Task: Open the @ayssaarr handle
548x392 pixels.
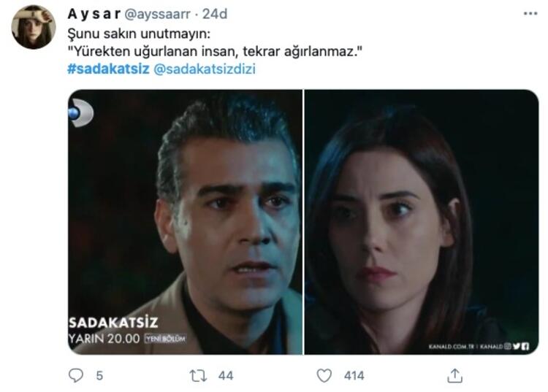Action: pos(157,15)
